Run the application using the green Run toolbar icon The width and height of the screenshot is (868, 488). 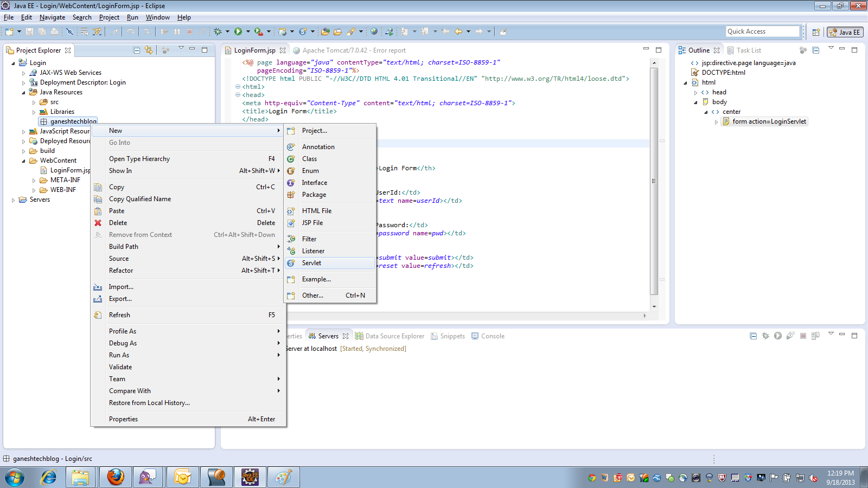point(238,31)
